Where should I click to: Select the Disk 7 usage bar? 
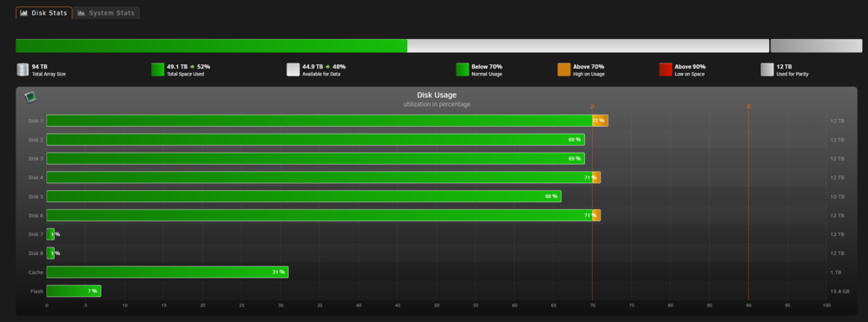coord(50,234)
